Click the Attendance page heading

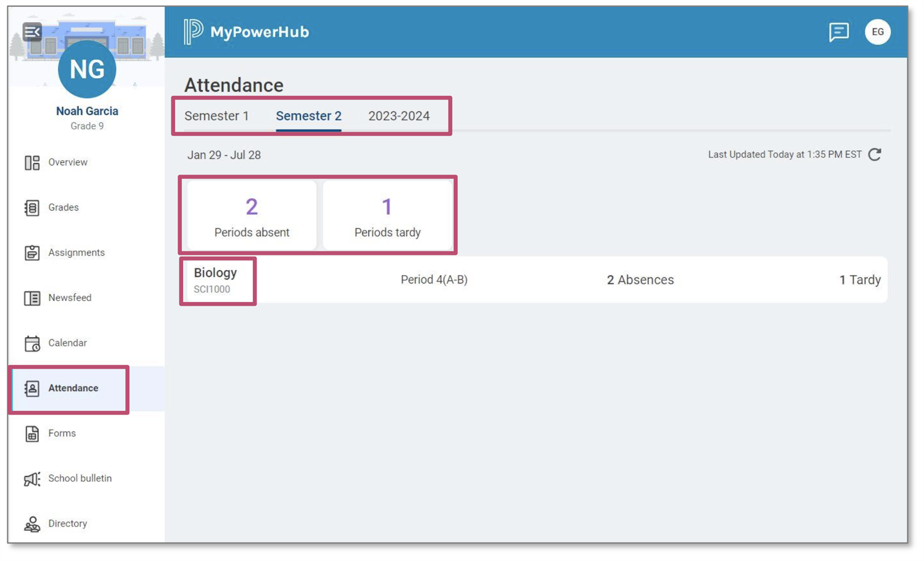(234, 85)
